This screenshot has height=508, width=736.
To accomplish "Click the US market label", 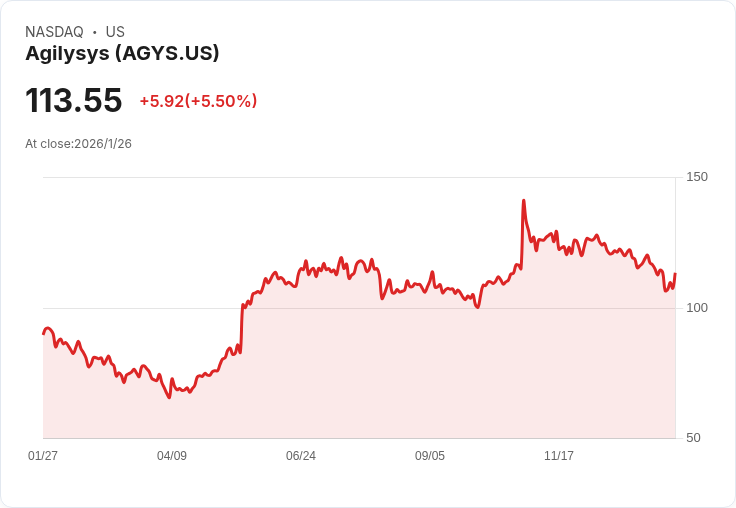I will [115, 32].
